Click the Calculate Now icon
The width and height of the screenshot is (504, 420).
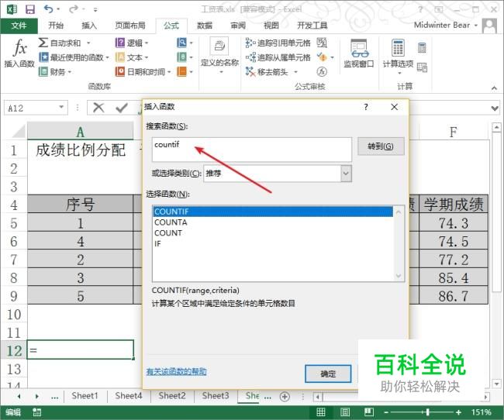coord(422,48)
